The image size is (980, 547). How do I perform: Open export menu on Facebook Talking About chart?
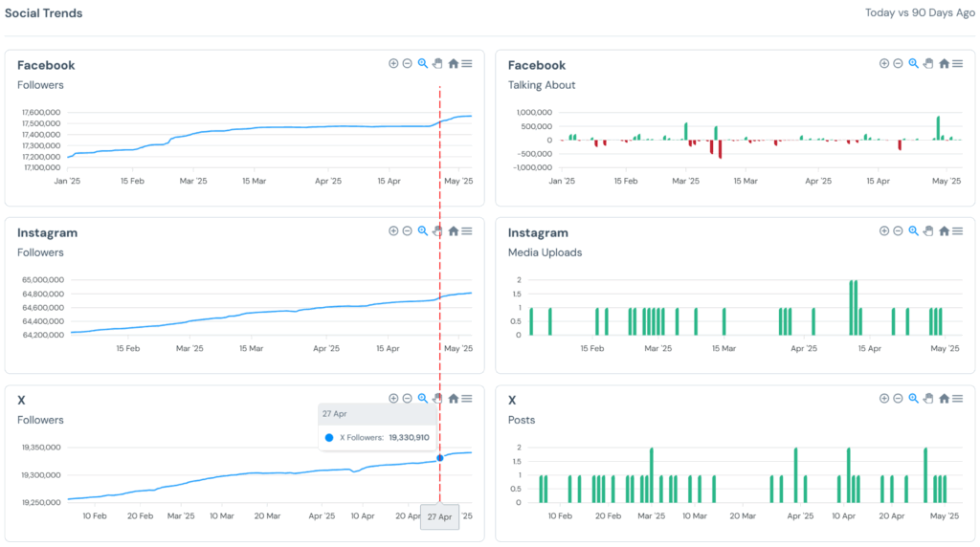pyautogui.click(x=957, y=64)
